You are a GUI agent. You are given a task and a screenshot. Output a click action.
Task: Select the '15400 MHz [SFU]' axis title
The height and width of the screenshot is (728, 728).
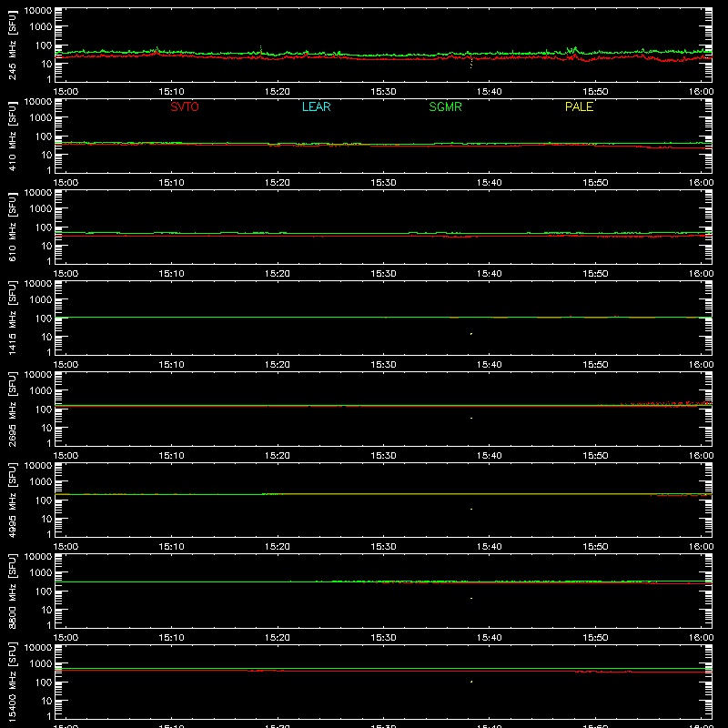pyautogui.click(x=12, y=682)
